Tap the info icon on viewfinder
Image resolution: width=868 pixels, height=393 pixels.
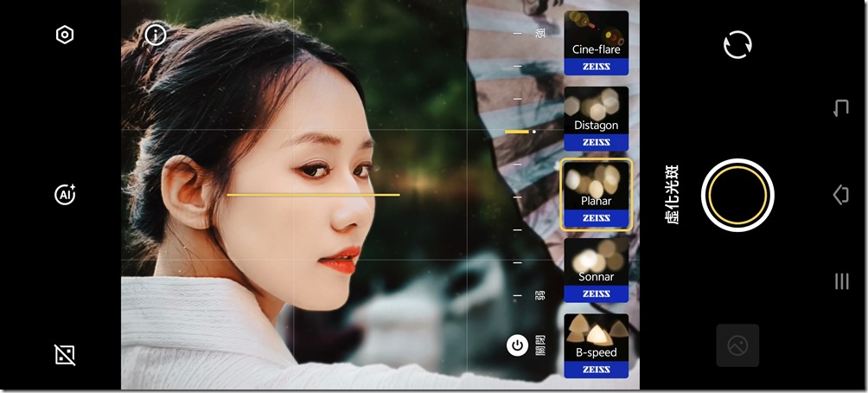tap(156, 35)
